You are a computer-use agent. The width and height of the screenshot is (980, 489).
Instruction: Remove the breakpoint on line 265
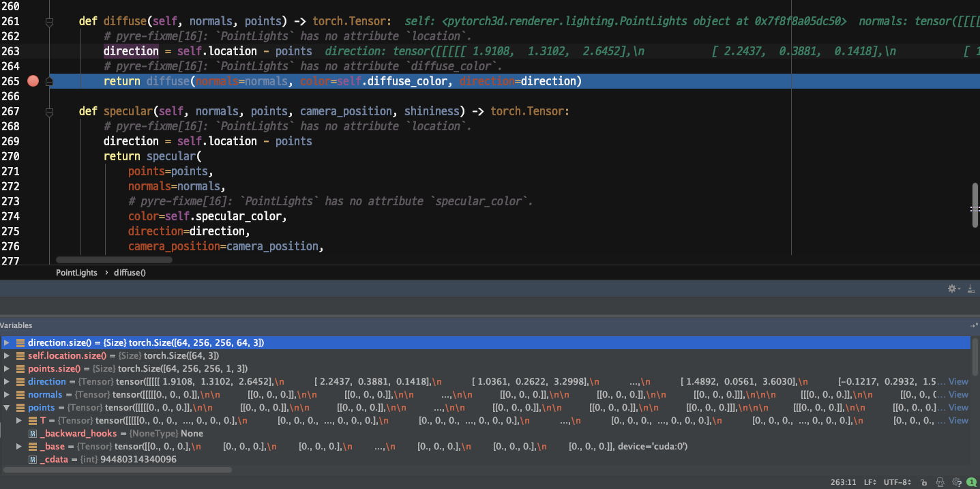coord(33,81)
